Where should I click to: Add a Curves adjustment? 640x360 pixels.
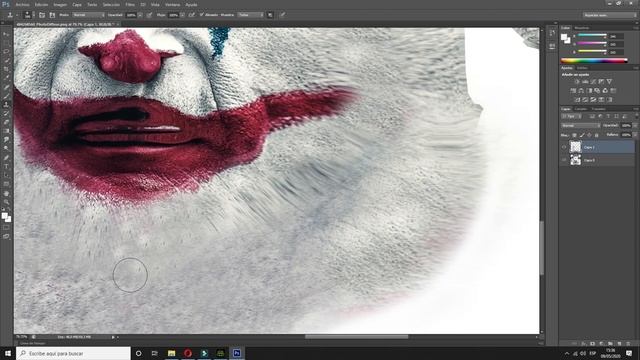(x=593, y=82)
